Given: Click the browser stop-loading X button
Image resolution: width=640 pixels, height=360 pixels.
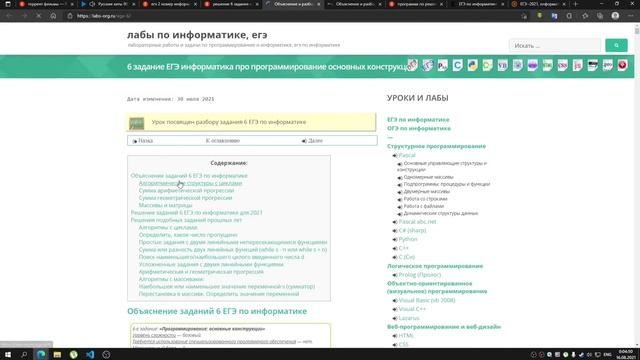Looking at the screenshot, I should click(x=38, y=16).
